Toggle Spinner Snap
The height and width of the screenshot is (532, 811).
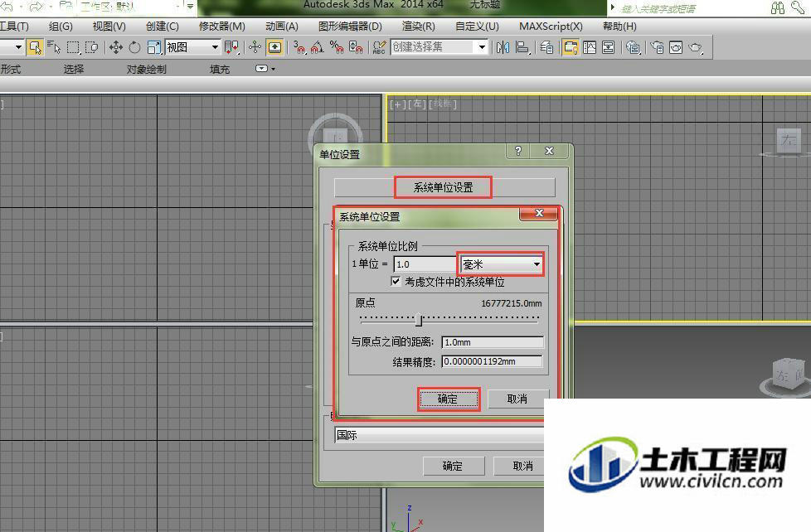pos(355,47)
